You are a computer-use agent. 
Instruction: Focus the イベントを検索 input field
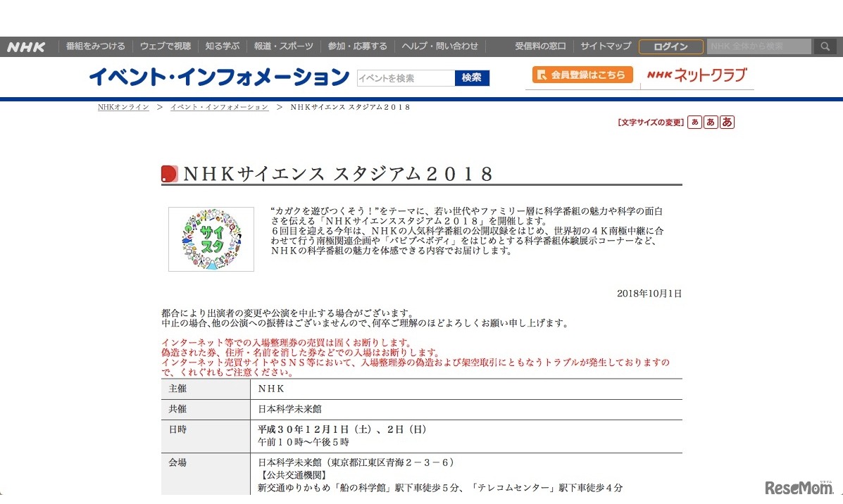click(406, 78)
